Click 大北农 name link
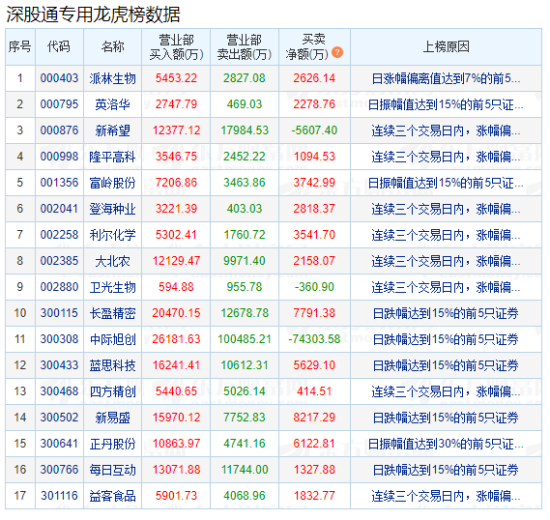Screen dimensions: 550x520 [x=113, y=261]
